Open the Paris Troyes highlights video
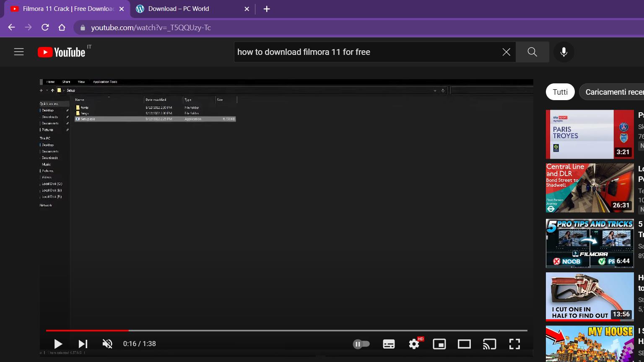Image resolution: width=644 pixels, height=362 pixels. point(589,134)
